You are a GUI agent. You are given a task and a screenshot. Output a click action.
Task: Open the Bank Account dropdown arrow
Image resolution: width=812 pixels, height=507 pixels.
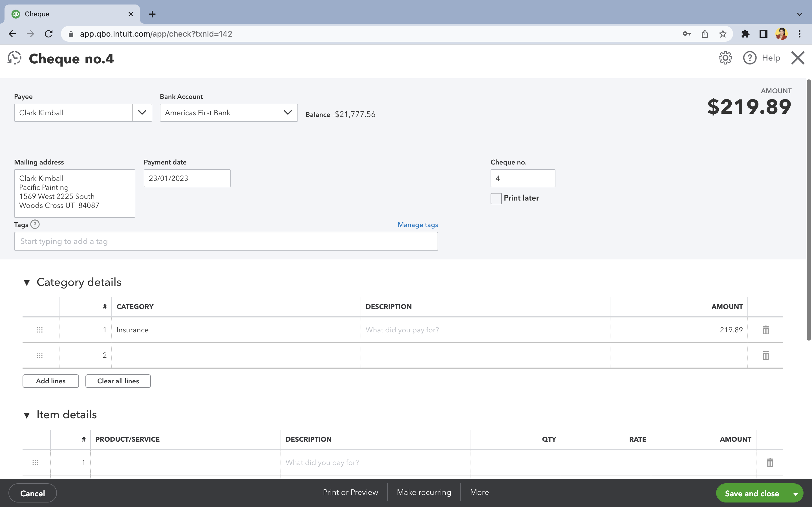tap(288, 113)
